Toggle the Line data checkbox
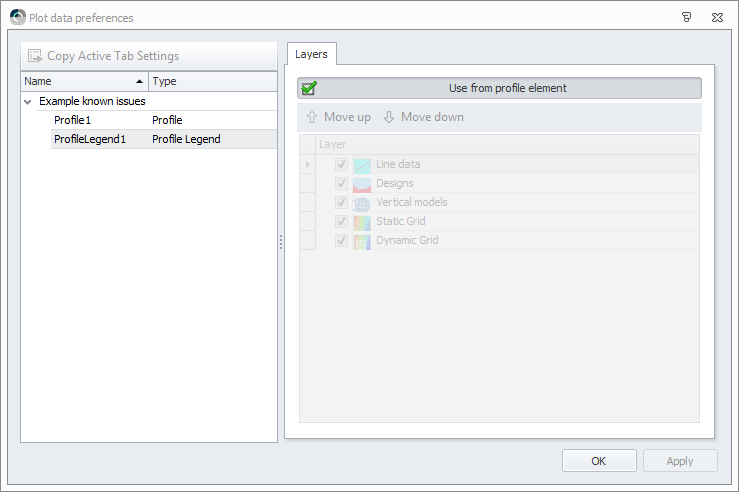This screenshot has height=492, width=739. pos(341,164)
